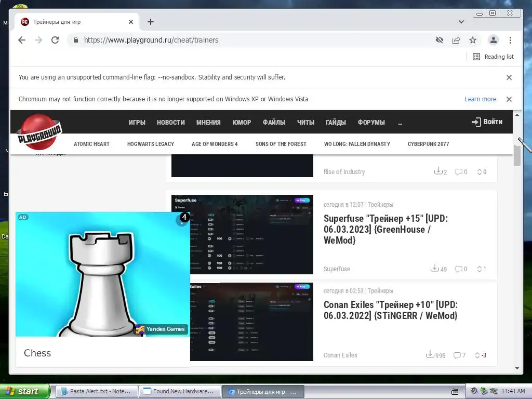Open the ИГРЫ menu
Screen dimensions: 532x399
tap(137, 123)
